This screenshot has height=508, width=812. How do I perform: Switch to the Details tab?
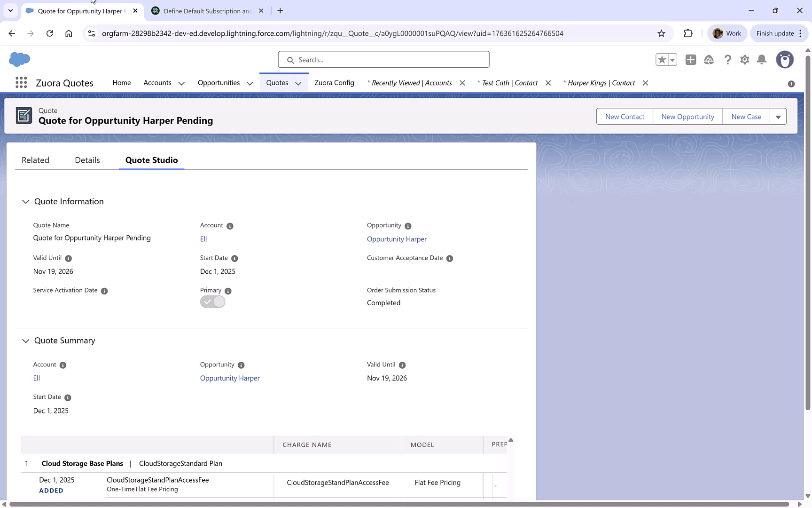(87, 160)
